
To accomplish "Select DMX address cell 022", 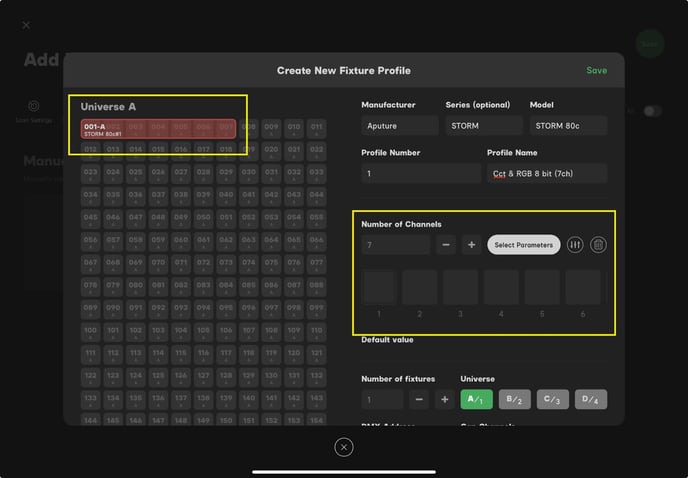I will (316, 151).
